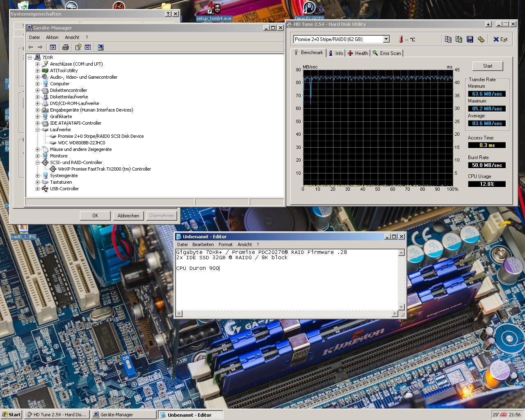Viewport: 525px width, 420px height.
Task: Copy screenshot to clipboard icon in HD Tune
Action: pyautogui.click(x=459, y=39)
